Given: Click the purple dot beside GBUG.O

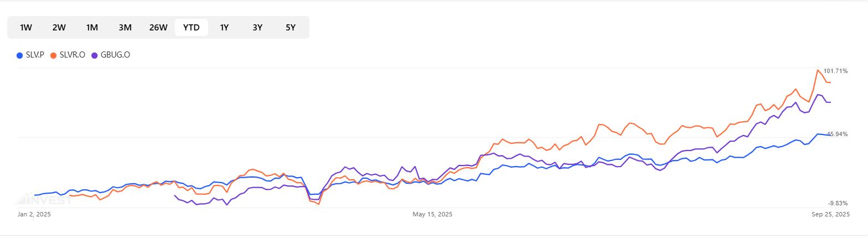Looking at the screenshot, I should [95, 55].
